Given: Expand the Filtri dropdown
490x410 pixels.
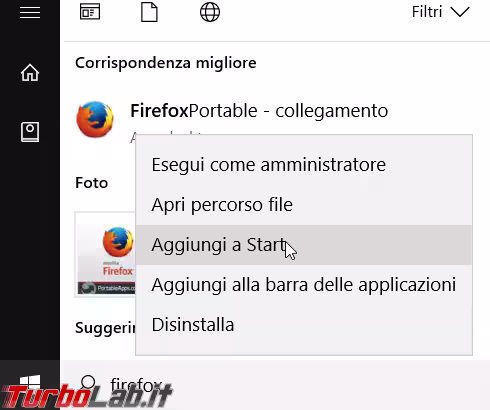Looking at the screenshot, I should click(440, 12).
